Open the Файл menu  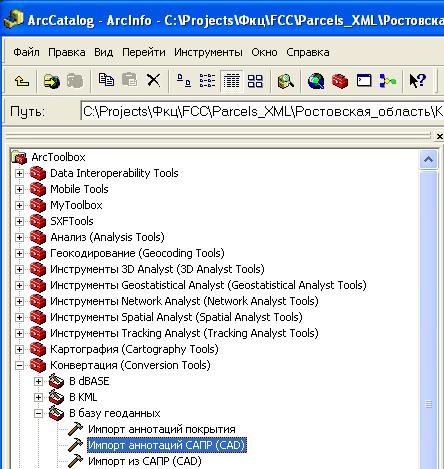click(x=26, y=52)
